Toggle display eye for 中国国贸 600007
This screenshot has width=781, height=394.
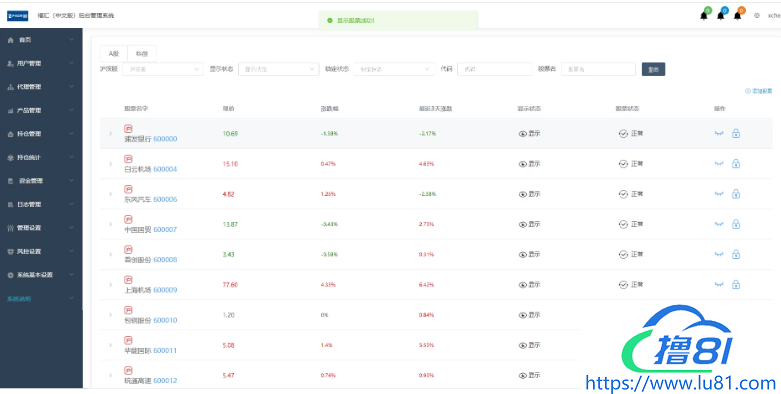[522, 225]
